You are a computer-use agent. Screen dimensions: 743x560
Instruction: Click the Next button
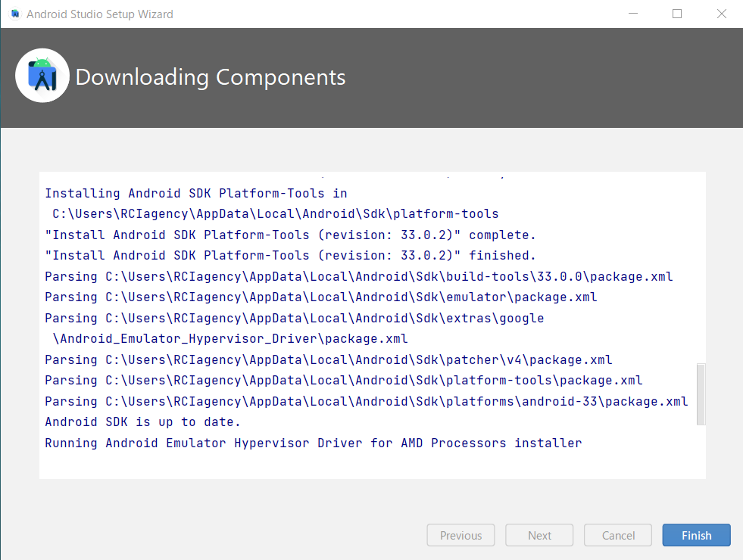(539, 535)
